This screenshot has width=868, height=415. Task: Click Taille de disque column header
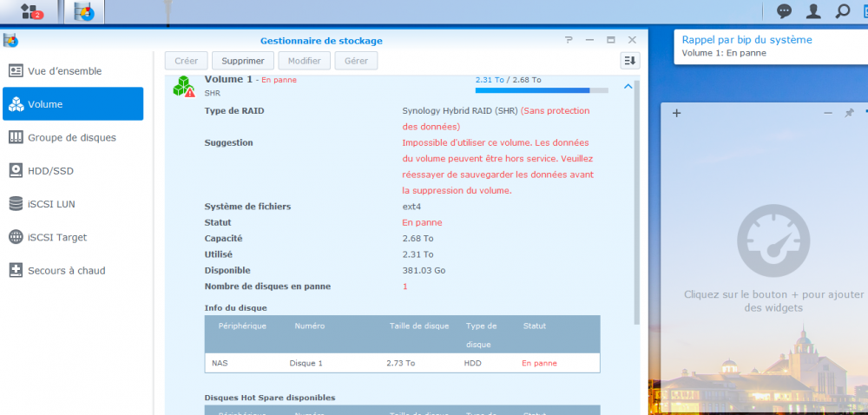click(x=419, y=326)
